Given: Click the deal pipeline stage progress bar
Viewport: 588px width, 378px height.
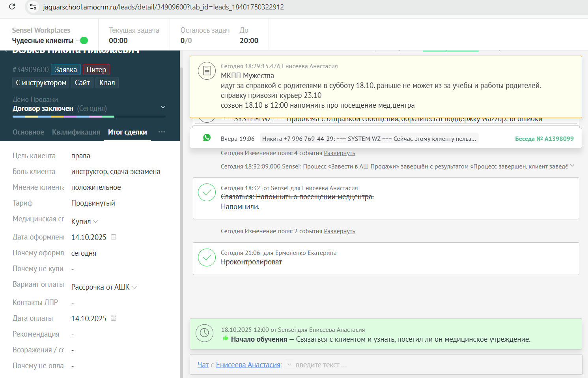Looking at the screenshot, I should 89,117.
